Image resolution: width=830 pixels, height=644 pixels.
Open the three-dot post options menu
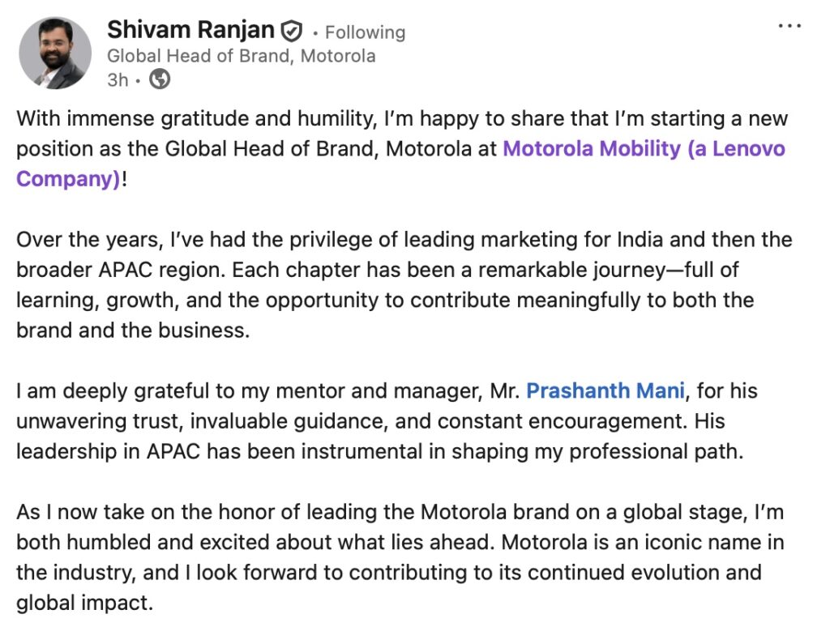(x=789, y=25)
